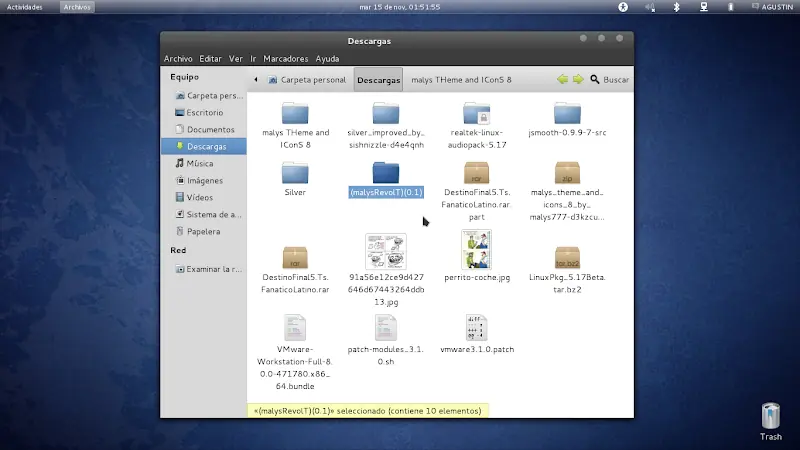The height and width of the screenshot is (450, 800).
Task: Open the locked realtek-linux-audiopack-5.17 folder
Action: click(477, 113)
